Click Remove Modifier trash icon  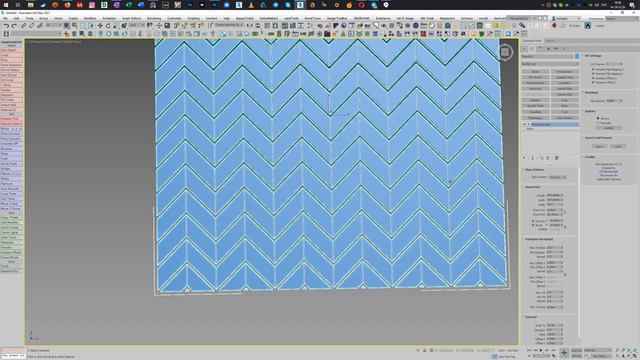coord(548,158)
